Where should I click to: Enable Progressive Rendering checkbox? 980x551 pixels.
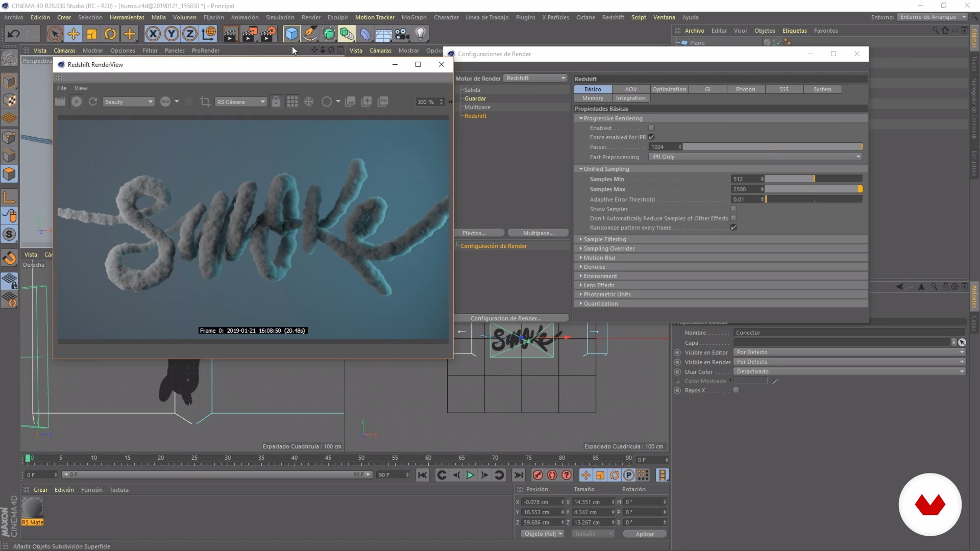click(x=651, y=128)
